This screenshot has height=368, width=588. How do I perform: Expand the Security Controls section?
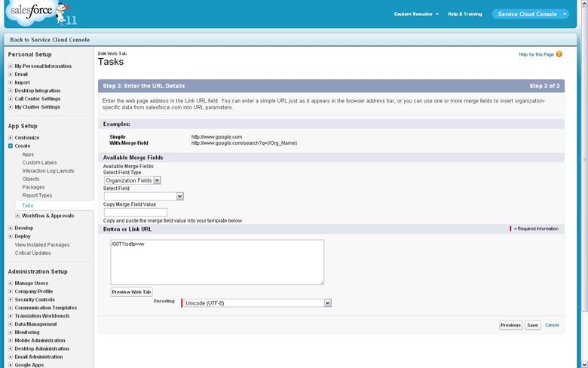pos(11,299)
